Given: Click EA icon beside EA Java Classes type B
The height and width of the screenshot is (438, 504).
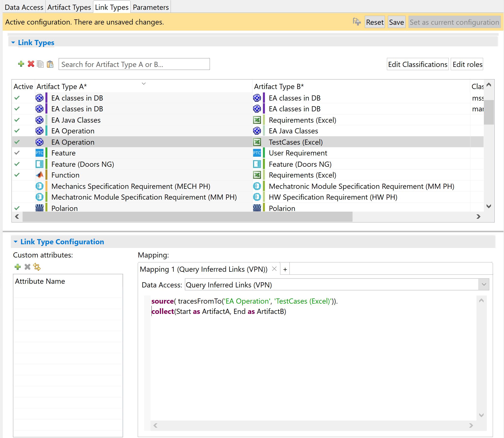Looking at the screenshot, I should pos(257,131).
